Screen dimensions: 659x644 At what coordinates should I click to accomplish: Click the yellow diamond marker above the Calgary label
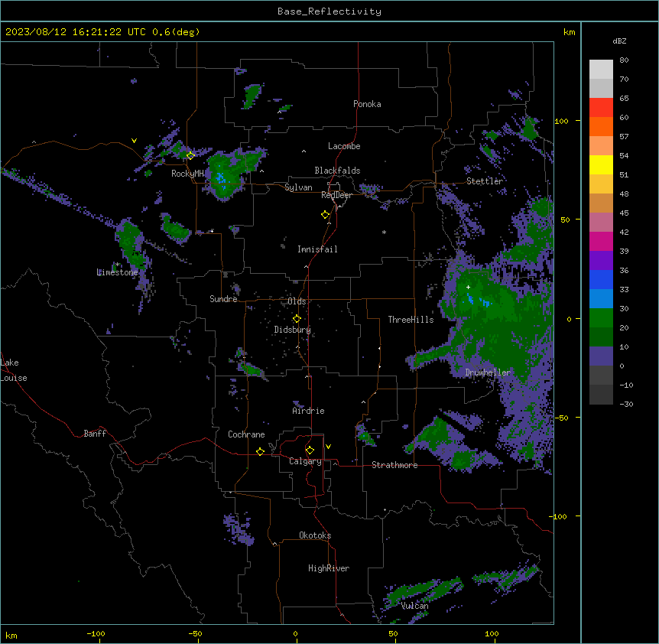tap(310, 450)
